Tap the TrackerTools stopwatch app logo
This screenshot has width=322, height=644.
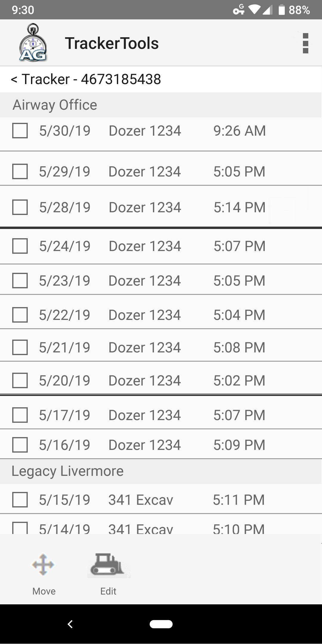pos(33,43)
